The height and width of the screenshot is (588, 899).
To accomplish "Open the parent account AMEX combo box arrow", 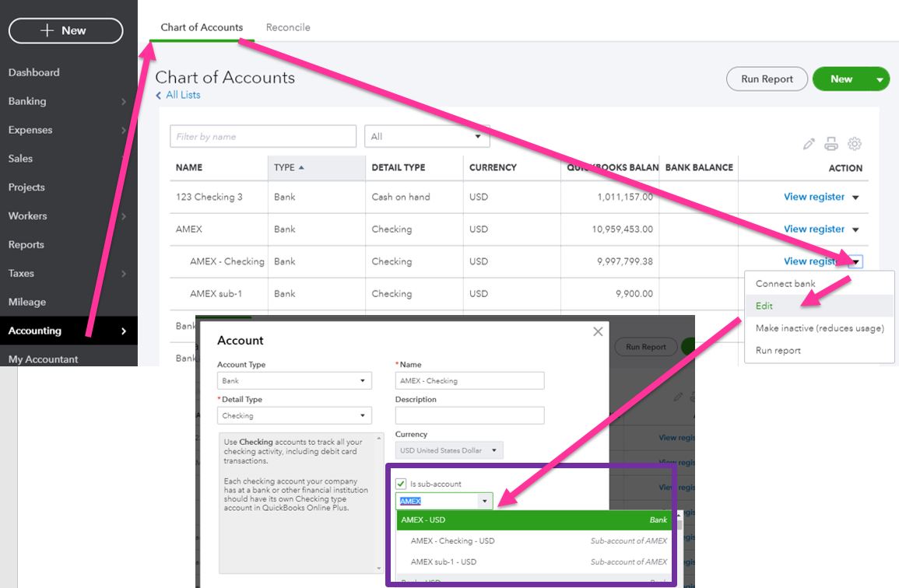I will [485, 501].
